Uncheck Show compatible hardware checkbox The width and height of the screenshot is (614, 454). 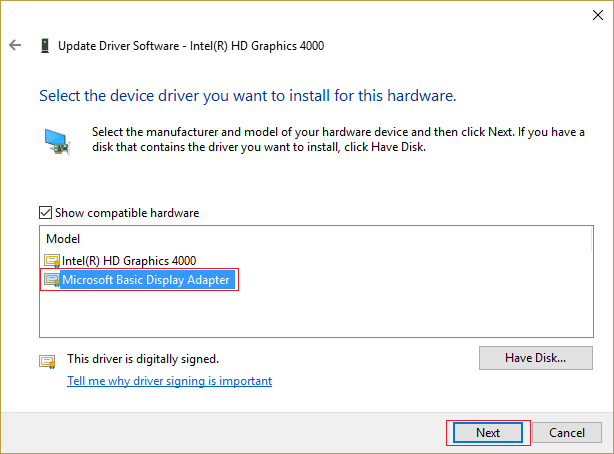(46, 212)
